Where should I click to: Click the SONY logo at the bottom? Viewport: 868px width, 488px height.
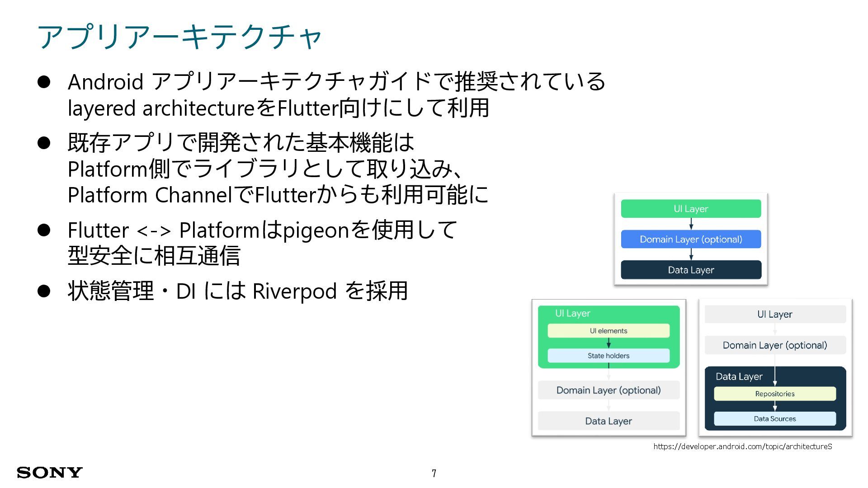(50, 473)
